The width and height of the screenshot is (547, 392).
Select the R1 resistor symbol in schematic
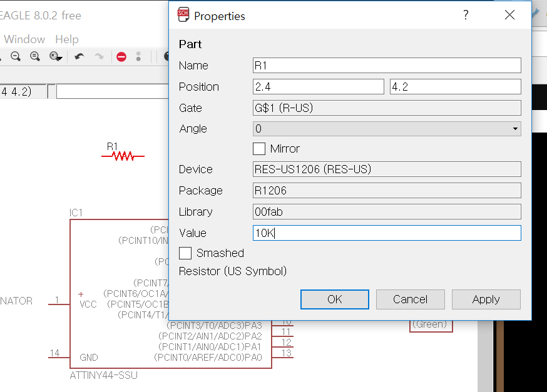(x=123, y=156)
